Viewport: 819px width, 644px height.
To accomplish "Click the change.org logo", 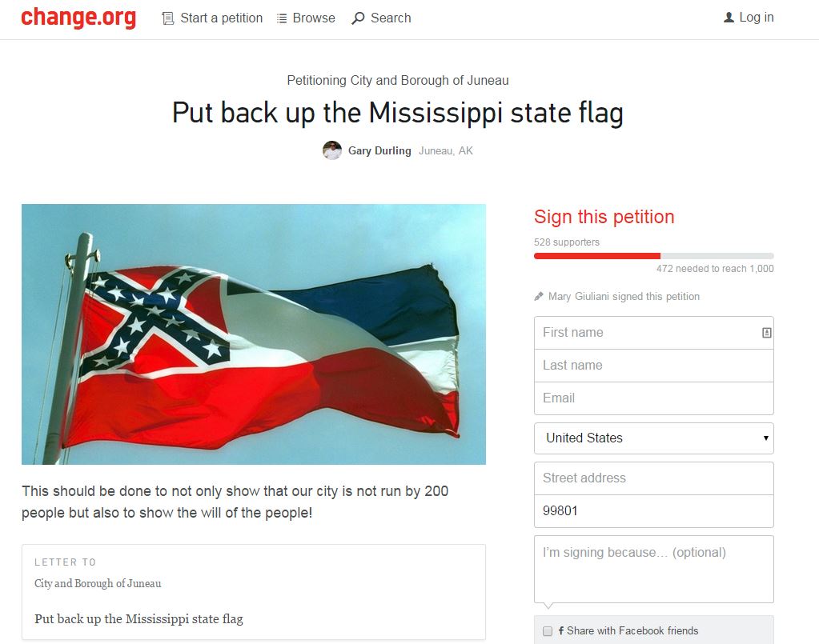I will (x=78, y=18).
